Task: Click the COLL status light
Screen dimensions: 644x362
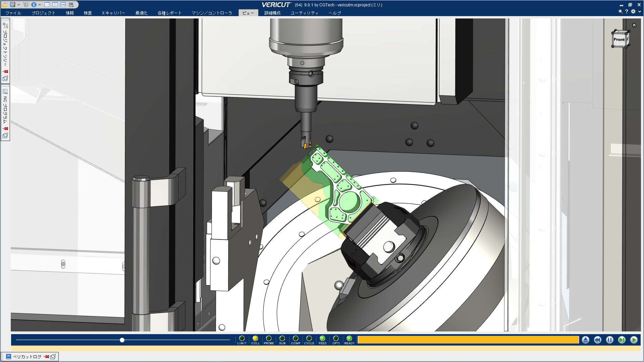Action: point(256,338)
